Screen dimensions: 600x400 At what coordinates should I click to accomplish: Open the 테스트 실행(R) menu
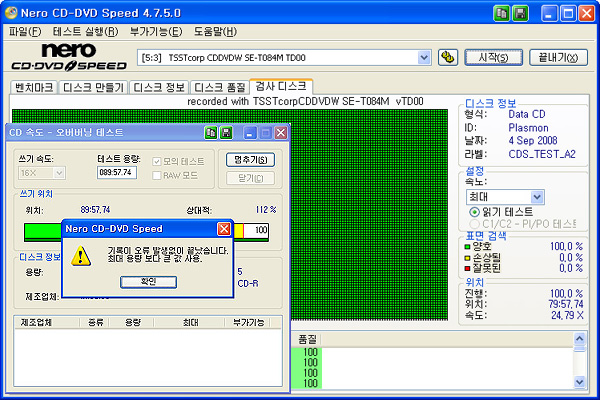tap(86, 31)
